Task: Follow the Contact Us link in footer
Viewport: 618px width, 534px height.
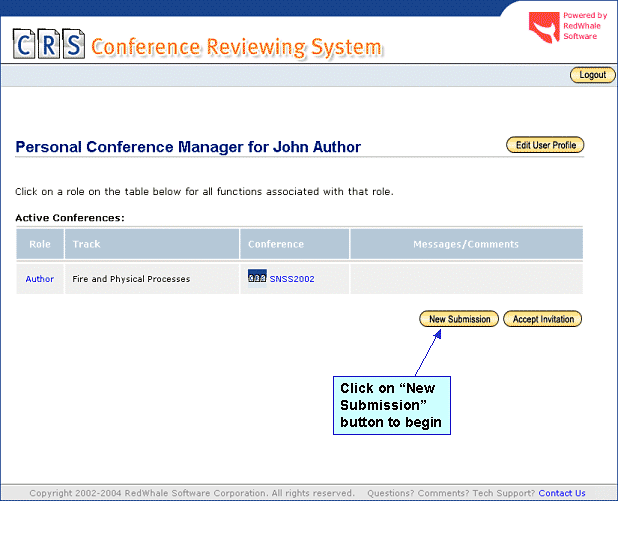Action: (x=561, y=493)
